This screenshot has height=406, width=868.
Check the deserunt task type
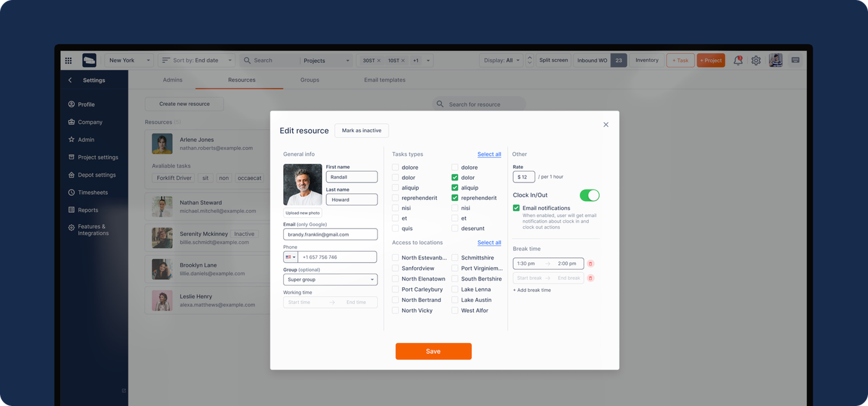pyautogui.click(x=455, y=228)
